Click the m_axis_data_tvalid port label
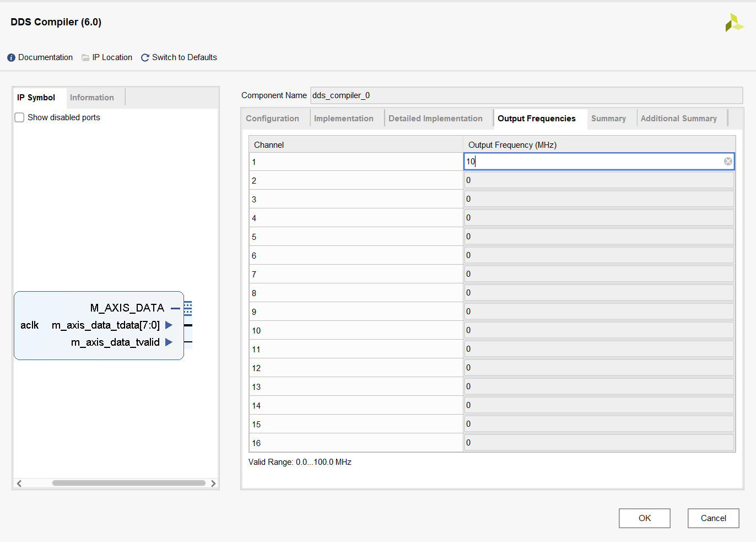Viewport: 756px width, 542px height. tap(115, 342)
